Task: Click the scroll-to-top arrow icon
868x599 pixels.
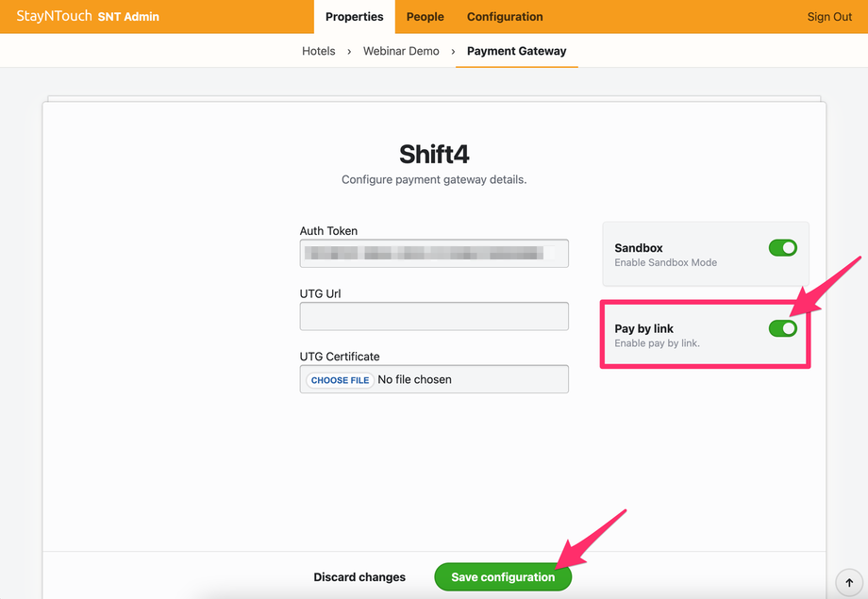Action: pos(848,582)
